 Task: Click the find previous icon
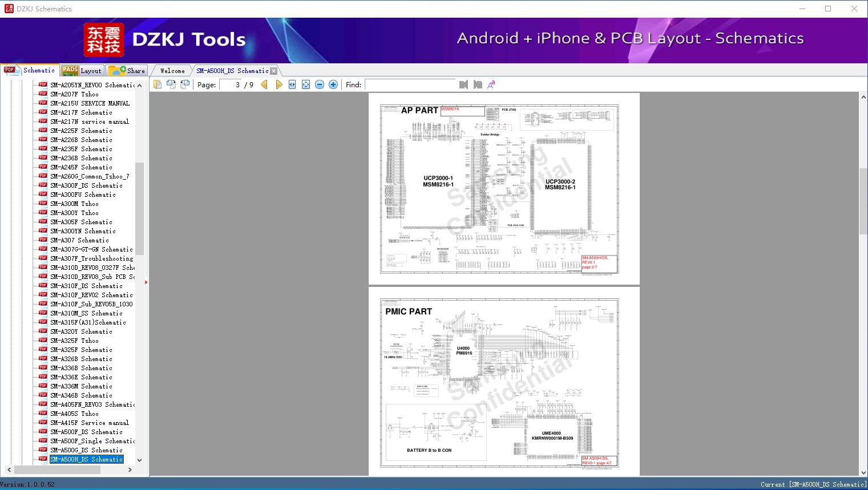463,84
